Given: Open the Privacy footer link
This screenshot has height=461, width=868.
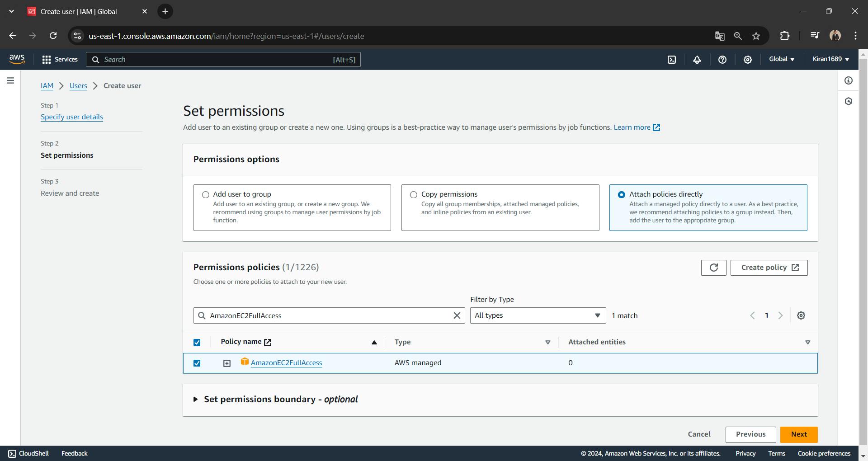Looking at the screenshot, I should (745, 453).
